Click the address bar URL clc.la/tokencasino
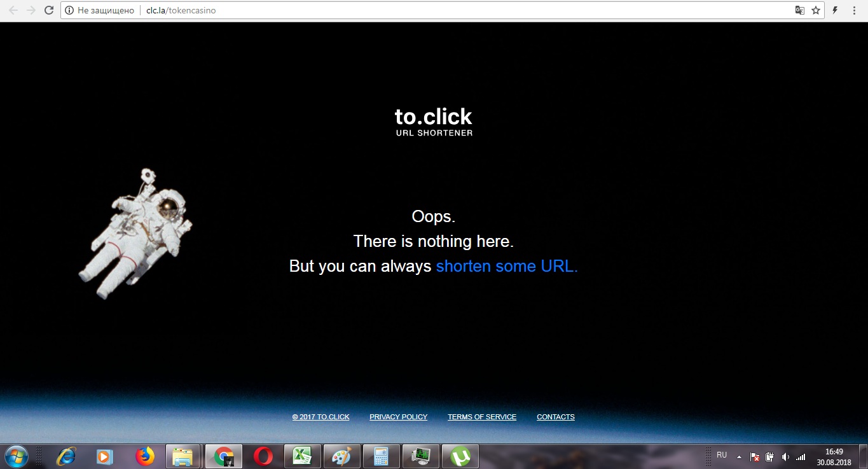Screen dimensions: 868x469 coord(181,10)
